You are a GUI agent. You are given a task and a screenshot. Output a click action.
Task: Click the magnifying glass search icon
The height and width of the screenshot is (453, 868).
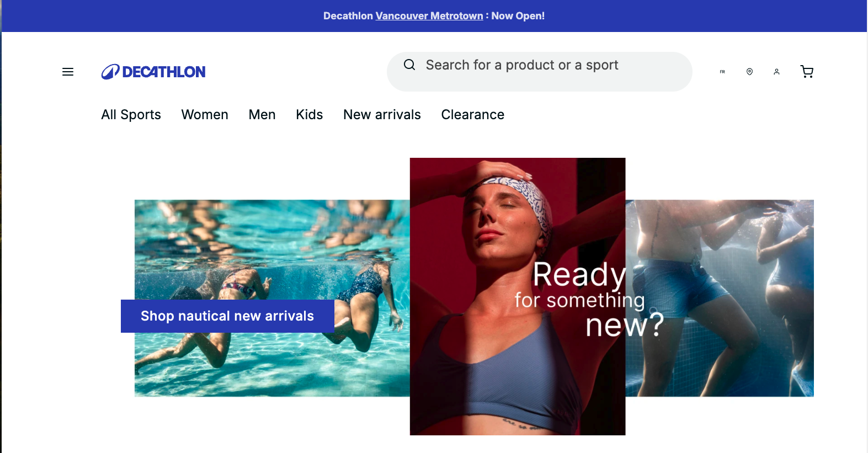tap(409, 65)
